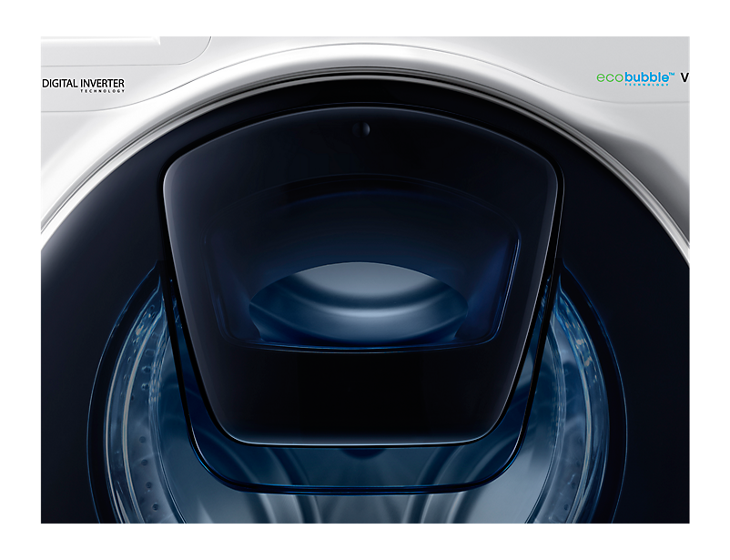The image size is (730, 560).
Task: Click the DIGITAL INVERTER label
Action: click(83, 83)
